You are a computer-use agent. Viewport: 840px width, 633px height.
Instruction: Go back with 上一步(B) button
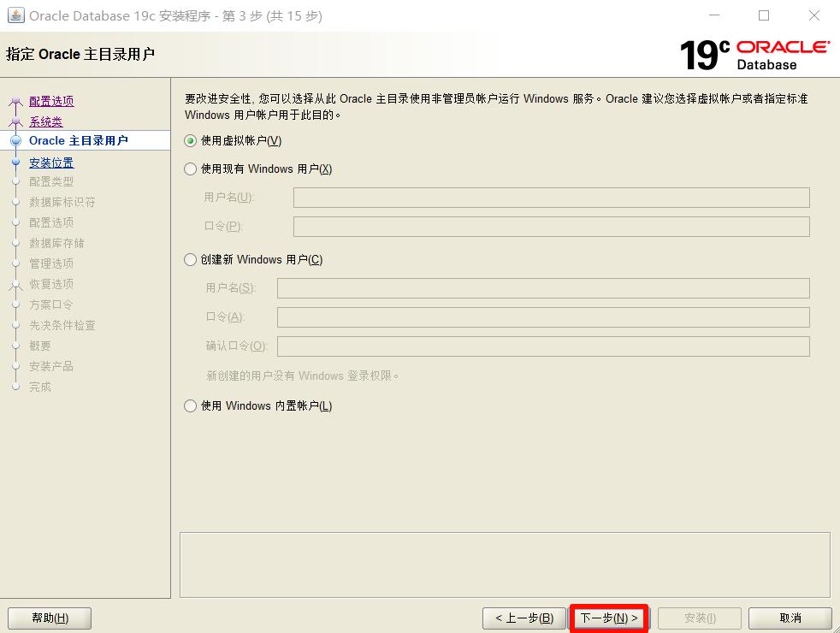[x=524, y=618]
